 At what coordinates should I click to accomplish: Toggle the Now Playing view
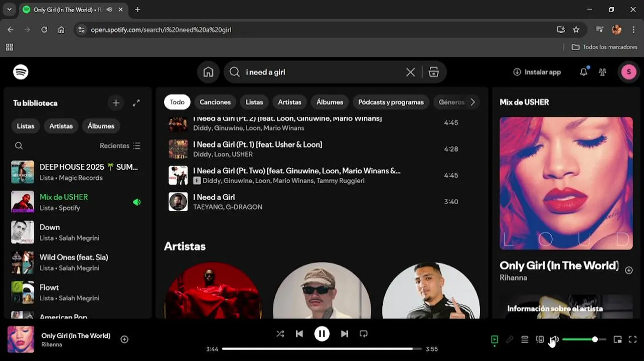pos(495,339)
